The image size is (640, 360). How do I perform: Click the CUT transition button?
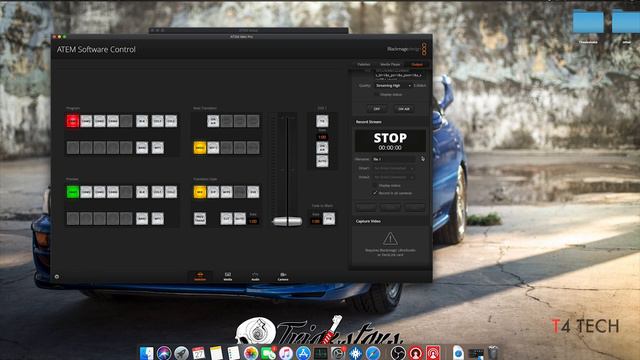(227, 219)
